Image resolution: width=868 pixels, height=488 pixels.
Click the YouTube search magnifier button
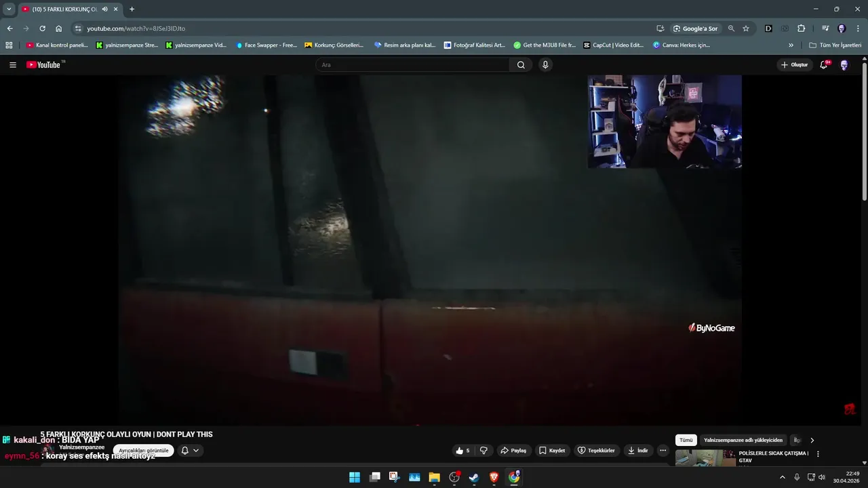[x=521, y=65]
